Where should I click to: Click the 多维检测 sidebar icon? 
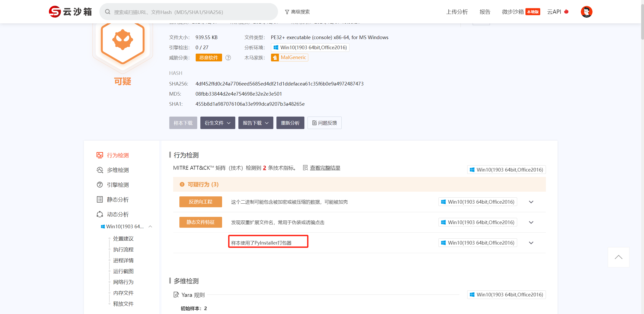coord(100,170)
